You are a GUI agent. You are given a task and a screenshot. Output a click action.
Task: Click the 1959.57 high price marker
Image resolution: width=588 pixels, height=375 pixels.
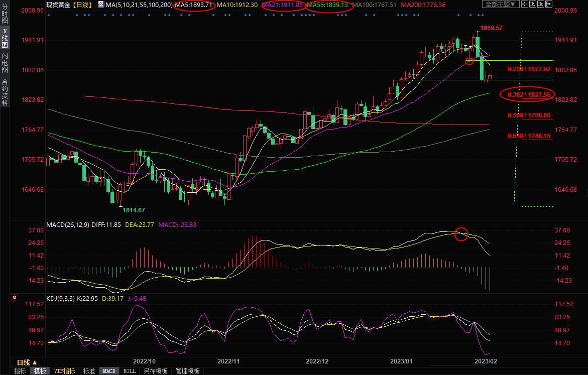(491, 28)
